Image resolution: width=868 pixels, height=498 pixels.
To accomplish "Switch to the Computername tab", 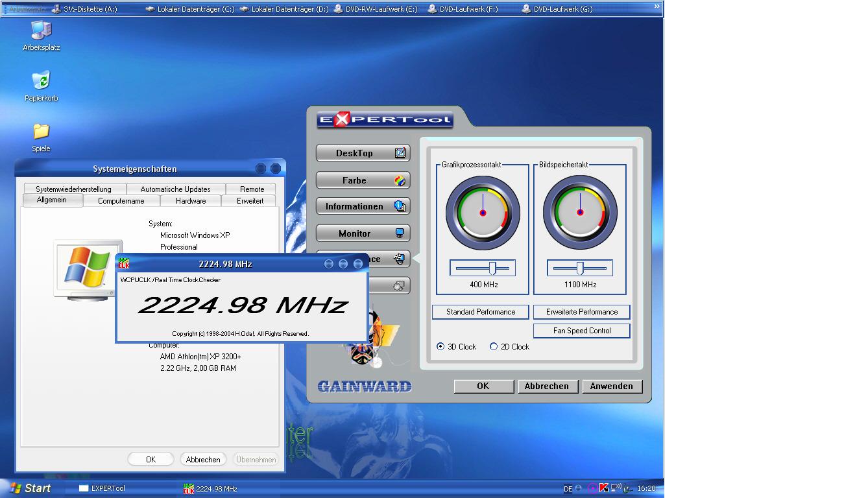I will 121,201.
